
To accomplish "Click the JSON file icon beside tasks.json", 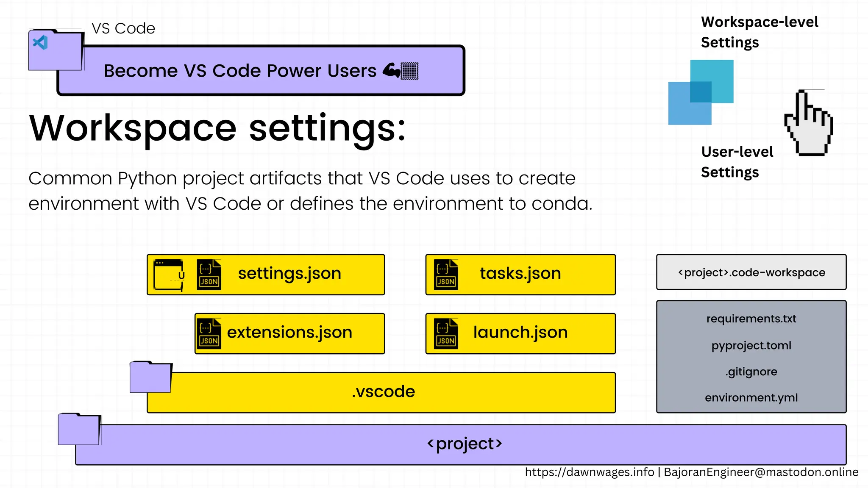I will [x=446, y=275].
